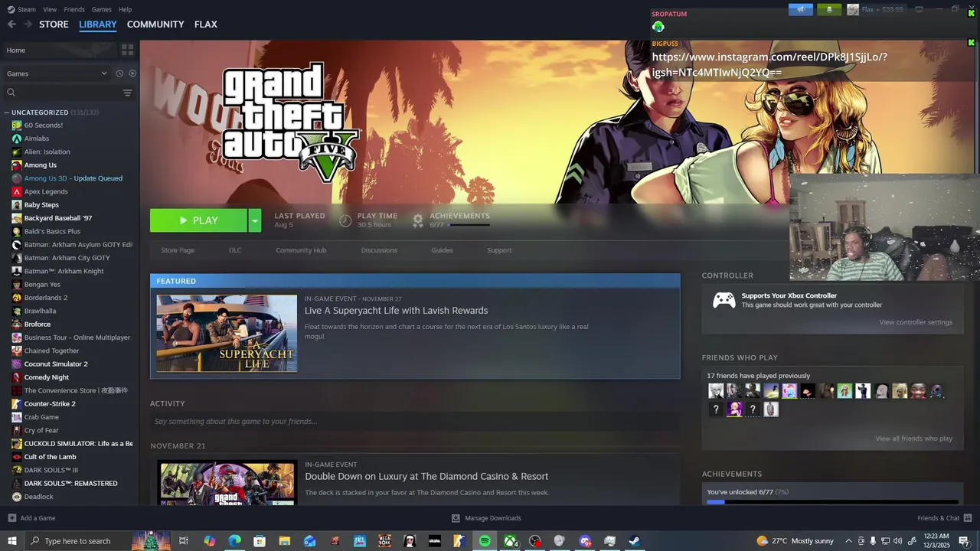This screenshot has width=980, height=551.
Task: Go to the COMMUNITY tab
Action: tap(155, 24)
